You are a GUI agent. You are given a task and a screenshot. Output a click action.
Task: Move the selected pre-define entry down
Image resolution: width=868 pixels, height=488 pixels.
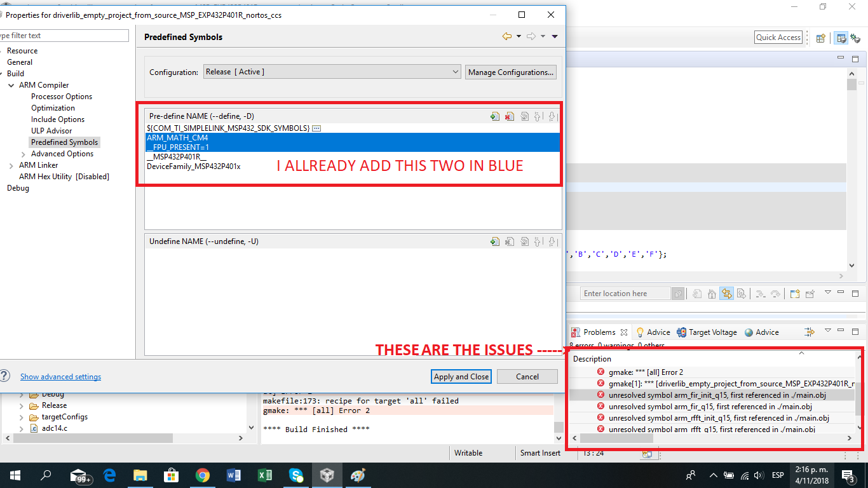coord(552,116)
